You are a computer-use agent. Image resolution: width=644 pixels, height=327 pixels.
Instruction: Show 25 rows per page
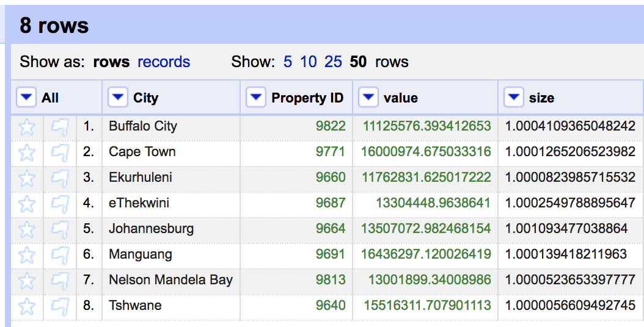(333, 62)
